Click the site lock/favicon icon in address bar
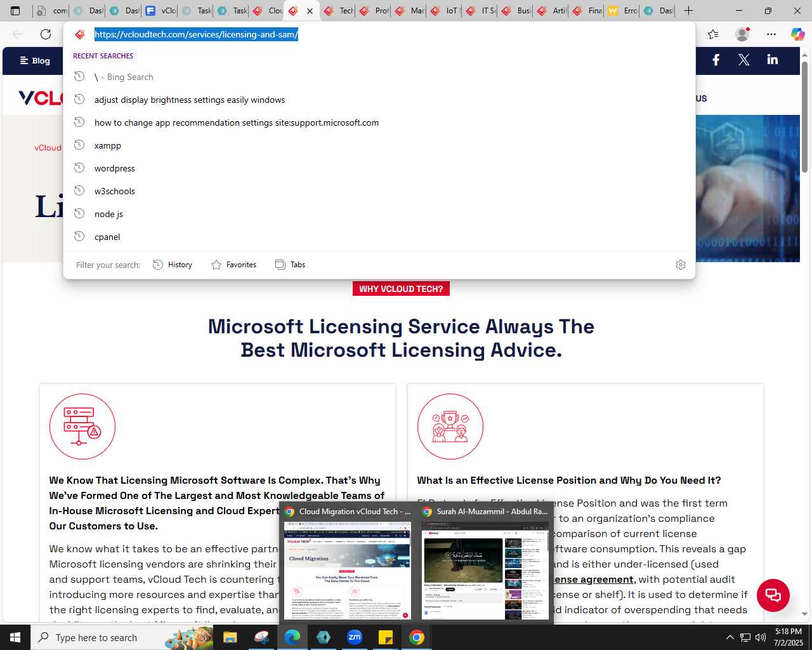This screenshot has height=650, width=812. click(x=80, y=34)
